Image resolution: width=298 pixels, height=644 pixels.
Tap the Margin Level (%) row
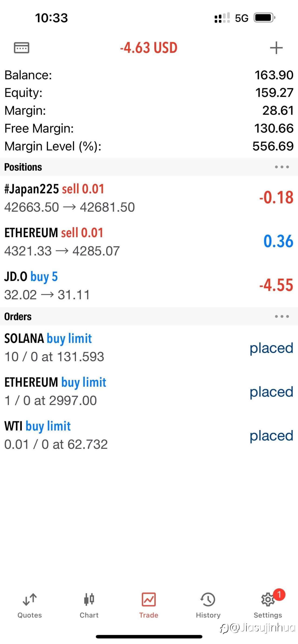click(149, 146)
